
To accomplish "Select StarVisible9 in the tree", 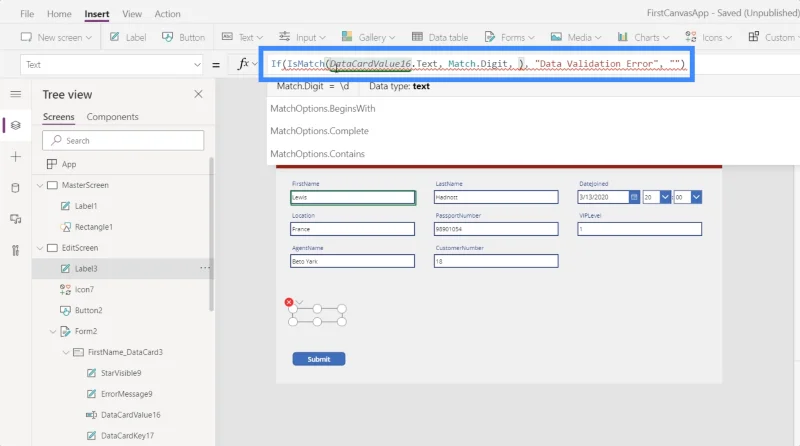I will click(121, 373).
